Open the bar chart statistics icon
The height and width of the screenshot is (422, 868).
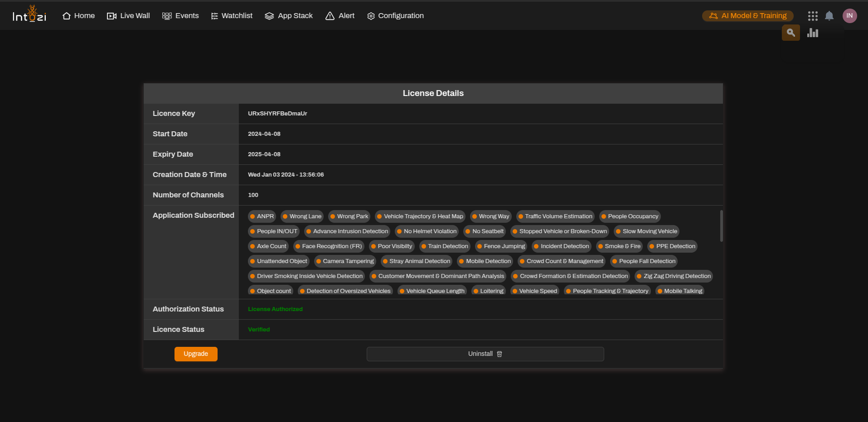[x=813, y=33]
